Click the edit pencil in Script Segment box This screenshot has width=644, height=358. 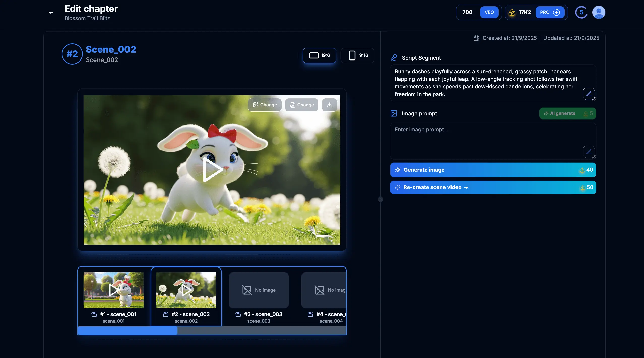pos(589,94)
